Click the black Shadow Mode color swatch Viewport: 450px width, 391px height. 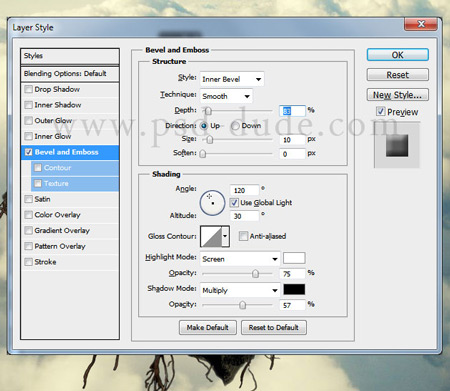tap(294, 289)
